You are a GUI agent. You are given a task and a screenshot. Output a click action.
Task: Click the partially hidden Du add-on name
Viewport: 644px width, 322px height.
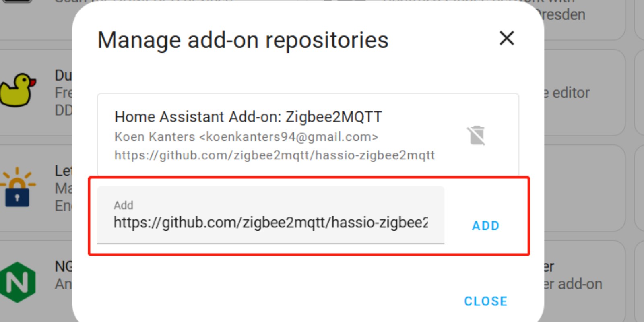pyautogui.click(x=64, y=75)
